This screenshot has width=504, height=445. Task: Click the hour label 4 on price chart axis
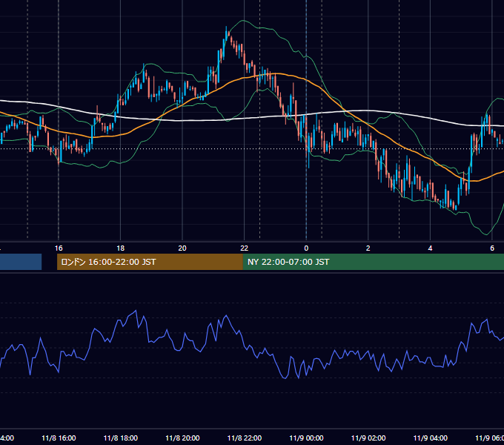[430, 248]
